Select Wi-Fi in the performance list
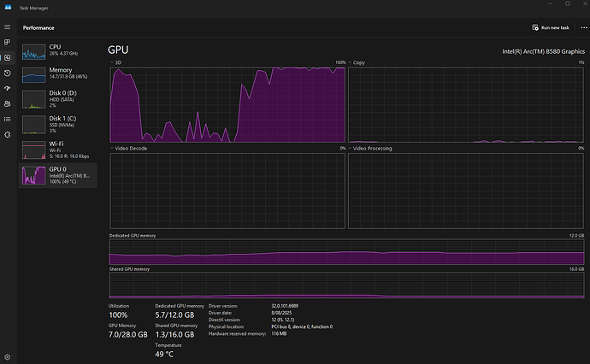The height and width of the screenshot is (364, 590). tap(57, 150)
